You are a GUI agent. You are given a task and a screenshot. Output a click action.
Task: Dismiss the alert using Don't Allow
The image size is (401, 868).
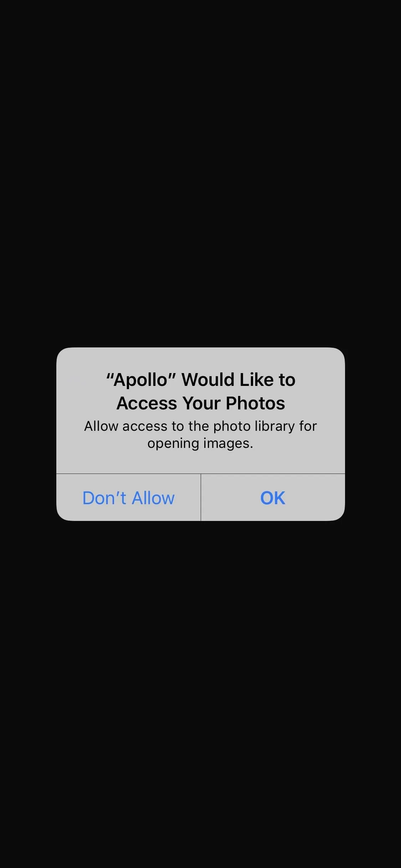(128, 497)
